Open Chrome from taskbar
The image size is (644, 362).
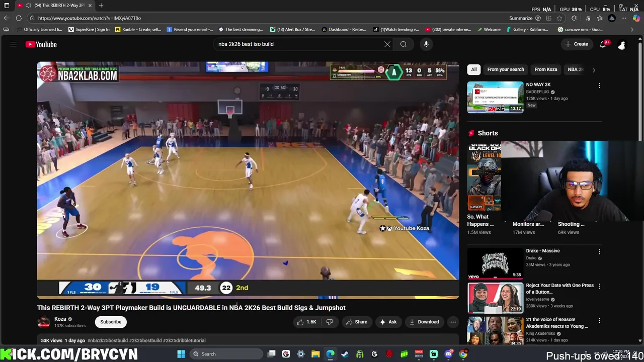463,354
